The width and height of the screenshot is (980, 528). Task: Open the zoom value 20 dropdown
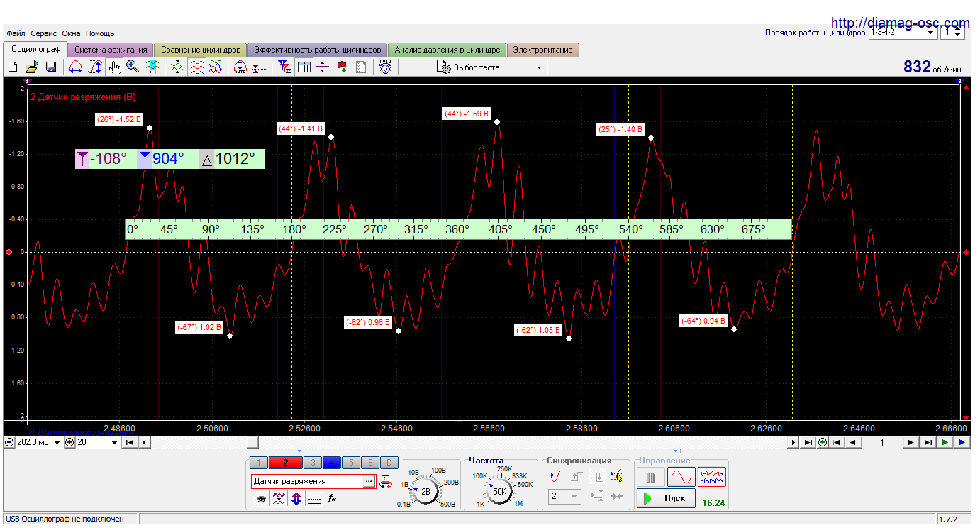coord(115,442)
